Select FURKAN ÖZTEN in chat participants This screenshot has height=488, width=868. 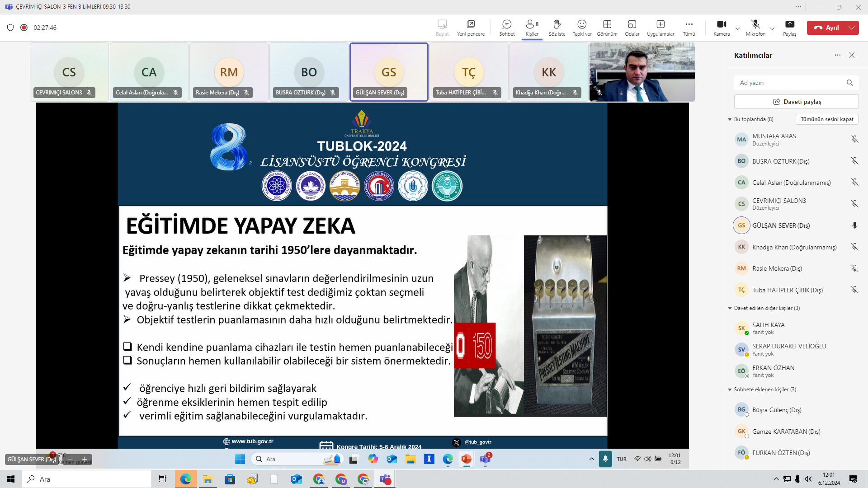pyautogui.click(x=796, y=453)
